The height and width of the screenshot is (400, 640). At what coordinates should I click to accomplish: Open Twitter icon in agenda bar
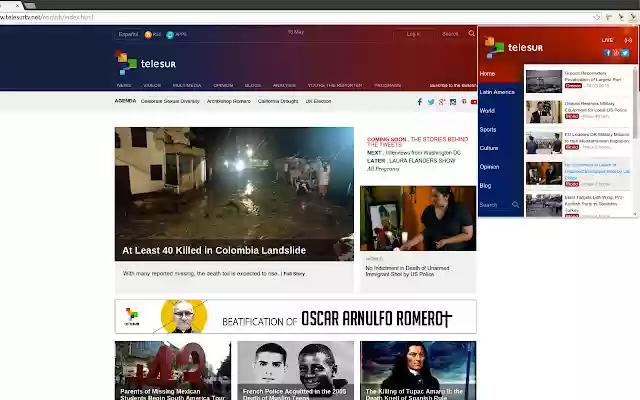point(431,102)
